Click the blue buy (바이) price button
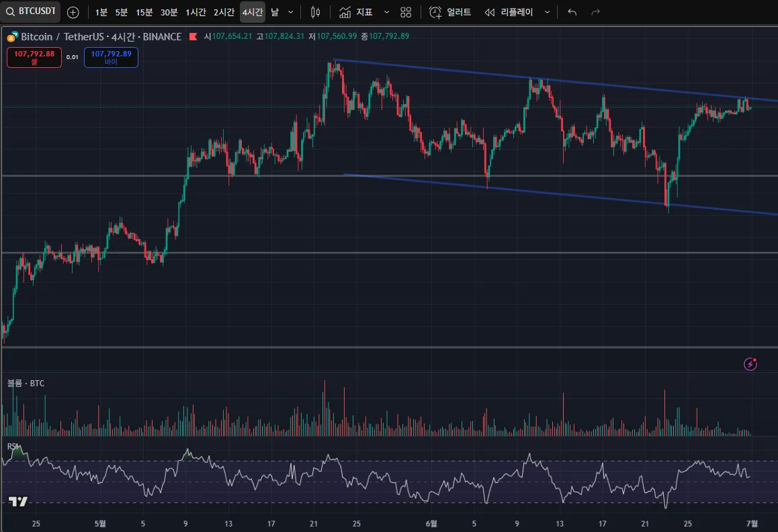Screen dimensions: 778x532 click(x=111, y=57)
